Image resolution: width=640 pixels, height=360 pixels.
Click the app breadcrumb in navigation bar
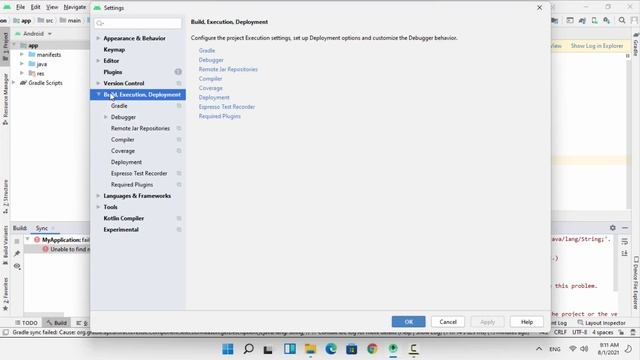[x=22, y=20]
